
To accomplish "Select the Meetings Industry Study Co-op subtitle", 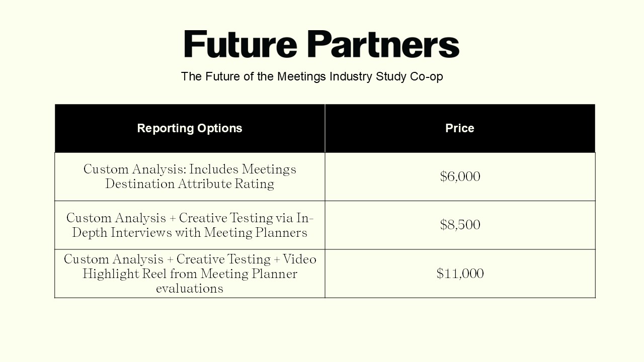I will click(x=312, y=76).
